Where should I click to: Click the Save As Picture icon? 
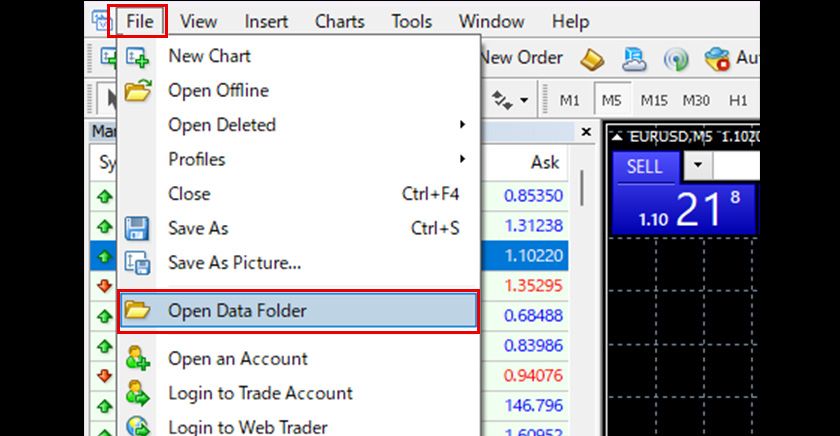[x=137, y=263]
